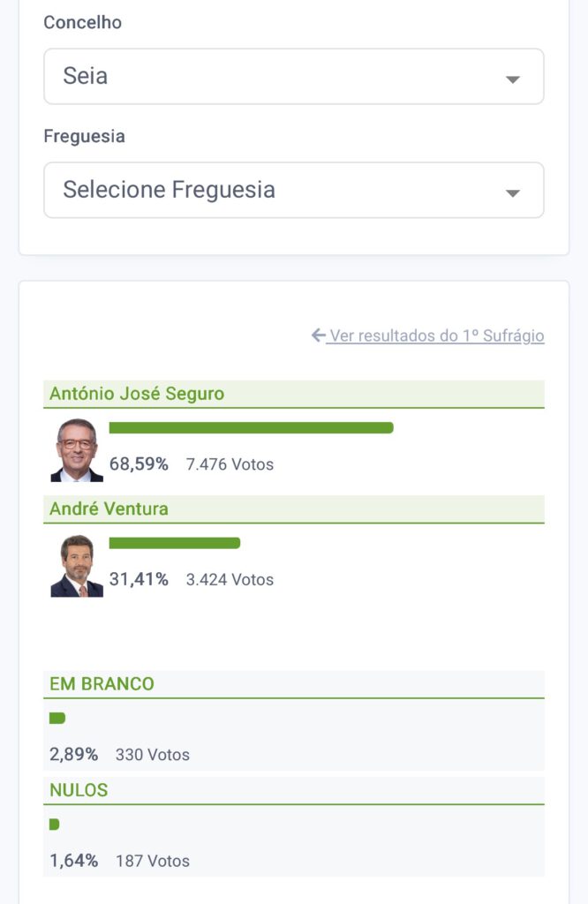Viewport: 588px width, 904px height.
Task: Expand the Selecione Freguesia dropdown
Action: click(293, 190)
